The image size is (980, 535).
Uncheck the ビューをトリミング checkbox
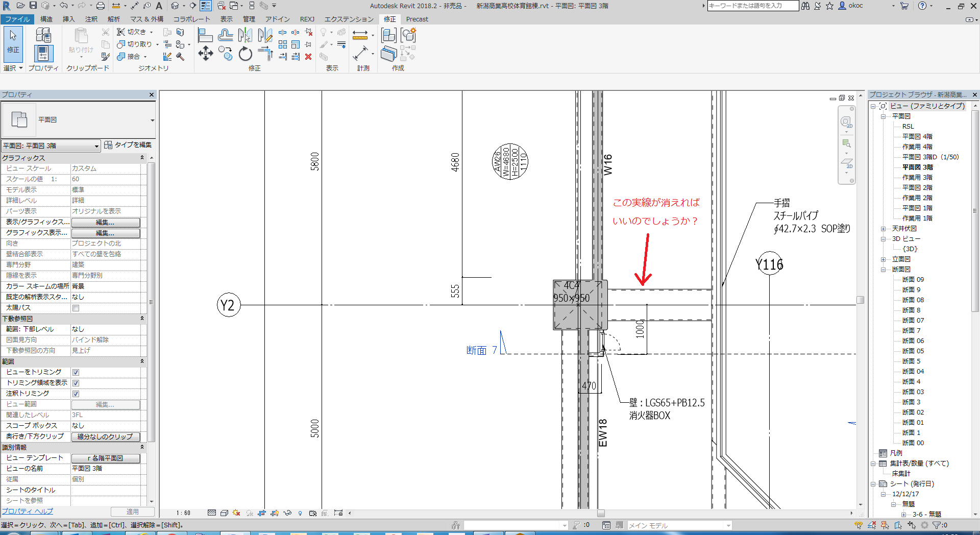tap(76, 372)
